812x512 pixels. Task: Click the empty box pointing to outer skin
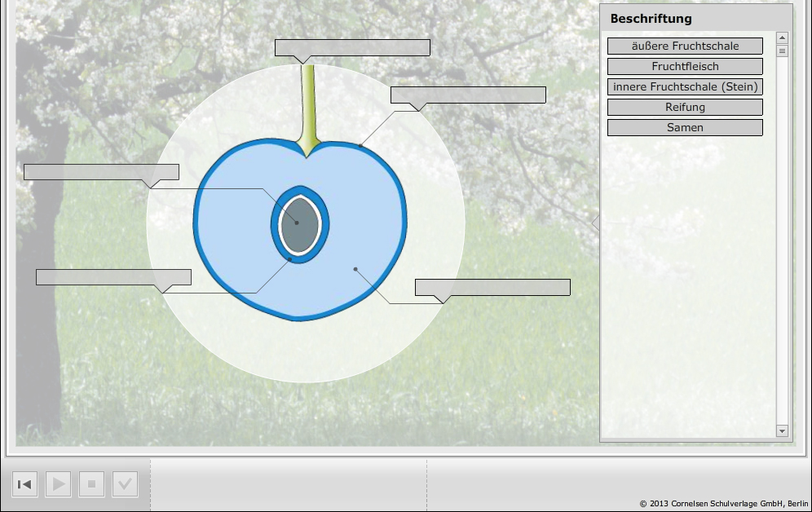coord(468,95)
